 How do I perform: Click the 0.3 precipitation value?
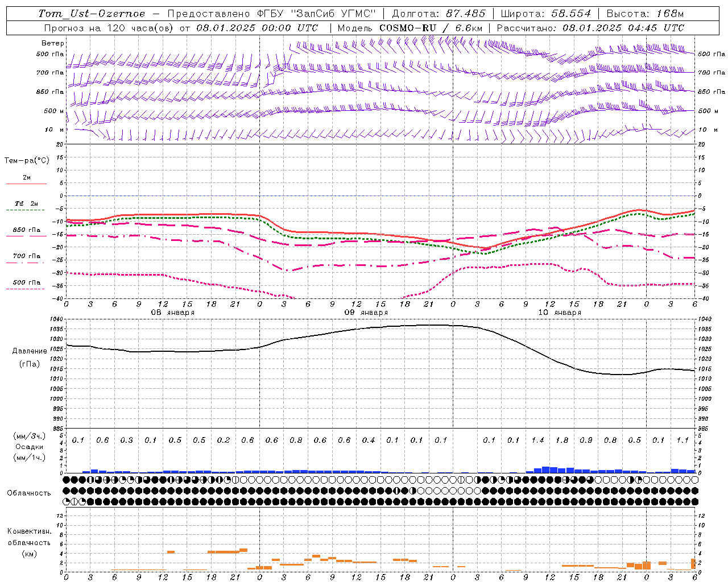126,440
